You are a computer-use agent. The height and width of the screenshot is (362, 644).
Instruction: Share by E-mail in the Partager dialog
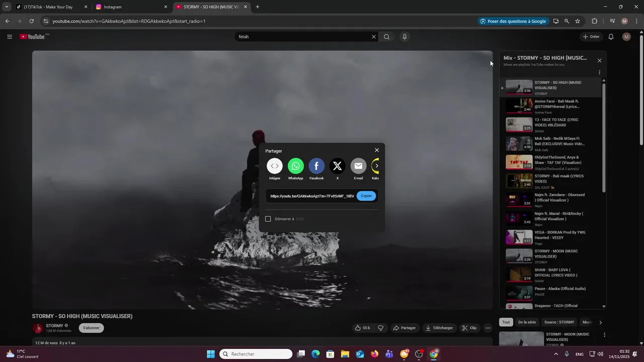(x=358, y=166)
